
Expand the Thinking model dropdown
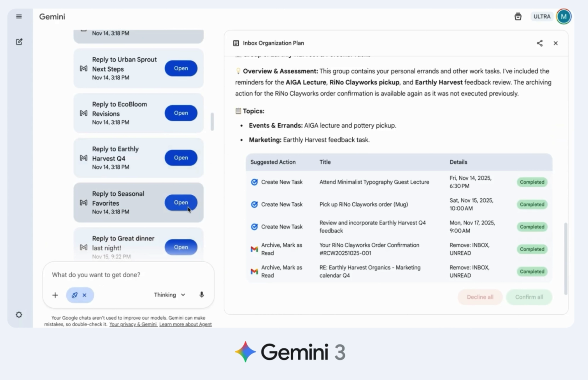pyautogui.click(x=169, y=295)
